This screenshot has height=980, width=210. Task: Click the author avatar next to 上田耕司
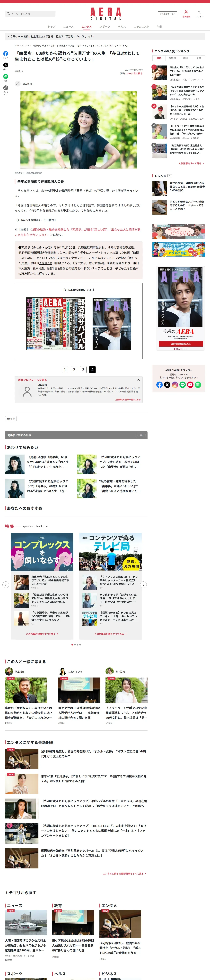tap(17, 83)
